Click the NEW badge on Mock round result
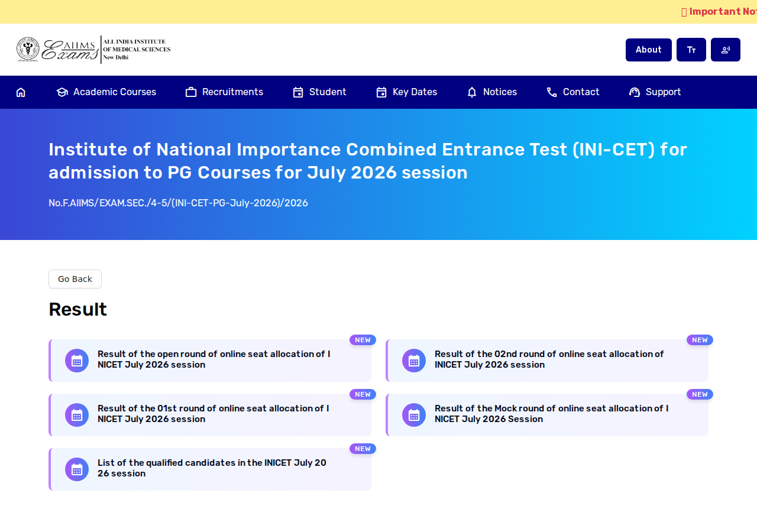The height and width of the screenshot is (532, 757). pyautogui.click(x=700, y=394)
